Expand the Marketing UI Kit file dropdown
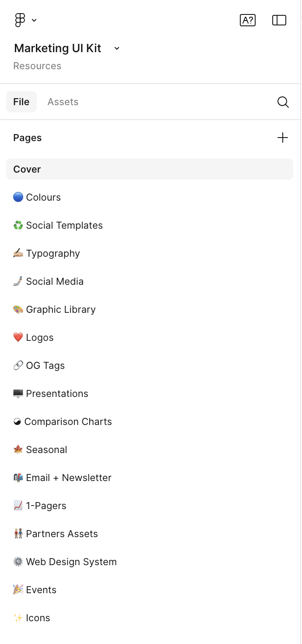This screenshot has height=644, width=302. pos(117,48)
